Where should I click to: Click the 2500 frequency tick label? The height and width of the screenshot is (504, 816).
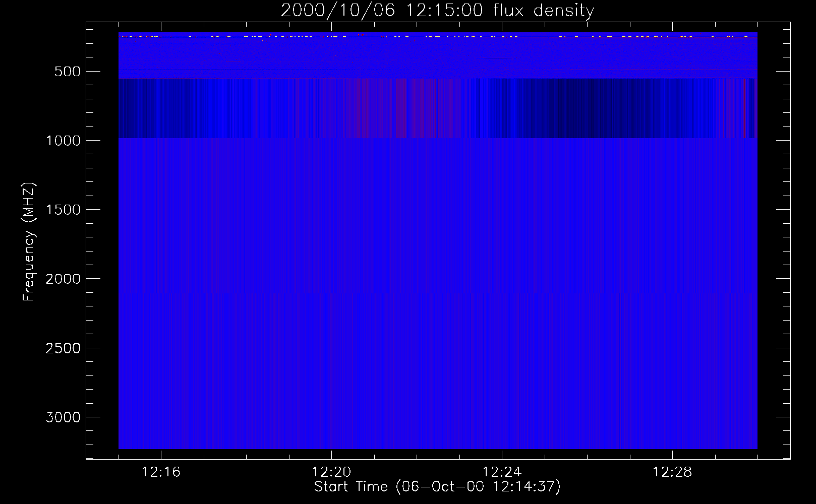click(x=63, y=348)
